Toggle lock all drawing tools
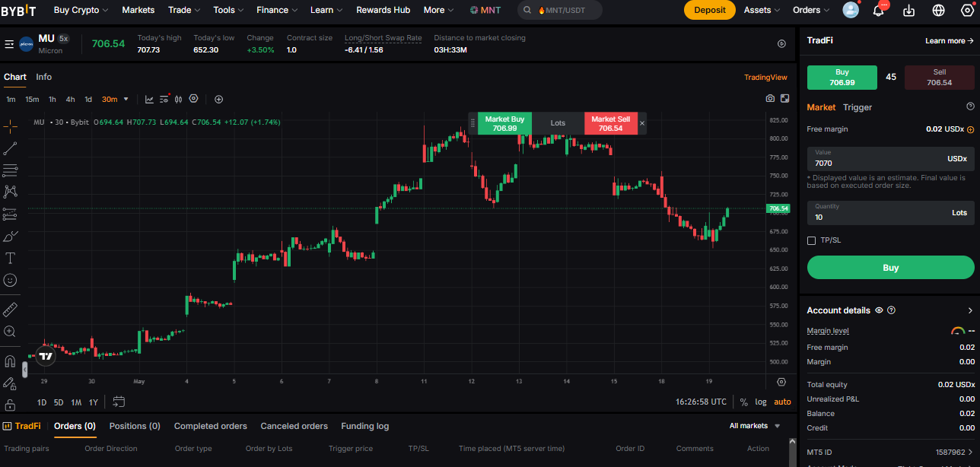 pyautogui.click(x=10, y=405)
